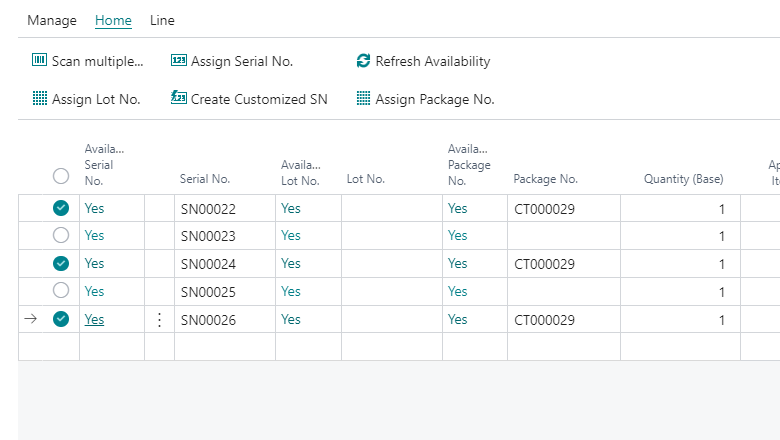Viewport: 780px width, 440px height.
Task: Select the SN00025 row checkbox
Action: click(61, 290)
